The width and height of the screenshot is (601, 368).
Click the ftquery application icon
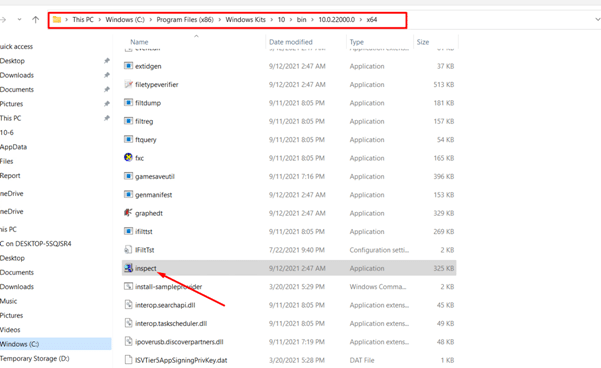(128, 140)
